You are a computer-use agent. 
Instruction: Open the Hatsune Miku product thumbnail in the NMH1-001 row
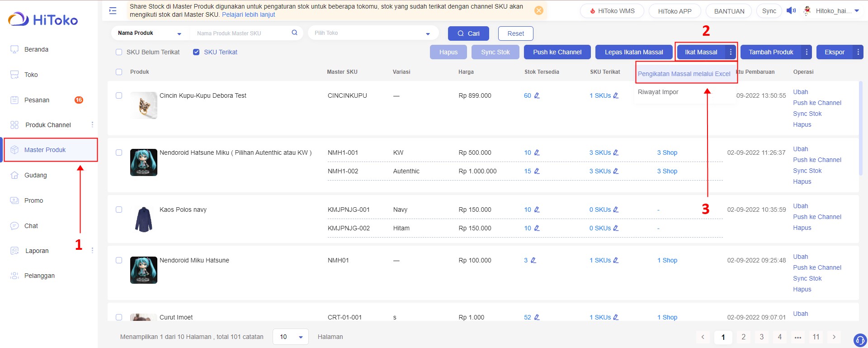pyautogui.click(x=144, y=162)
